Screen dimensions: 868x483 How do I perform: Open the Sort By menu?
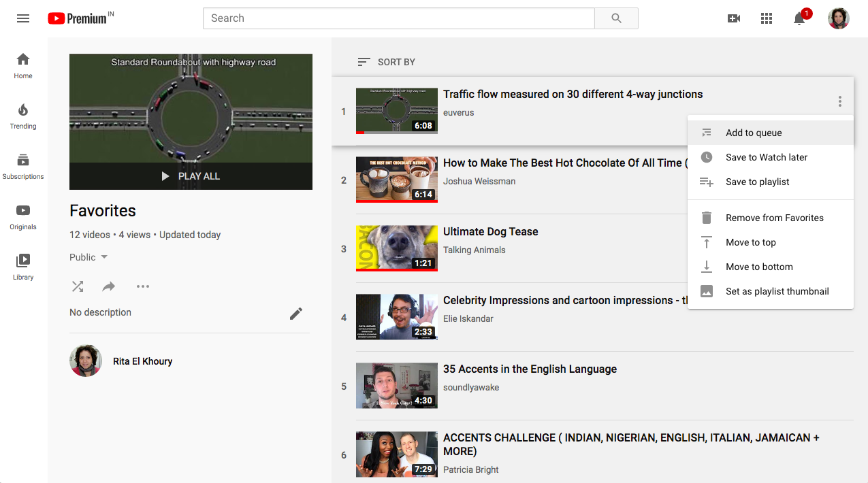tap(387, 62)
